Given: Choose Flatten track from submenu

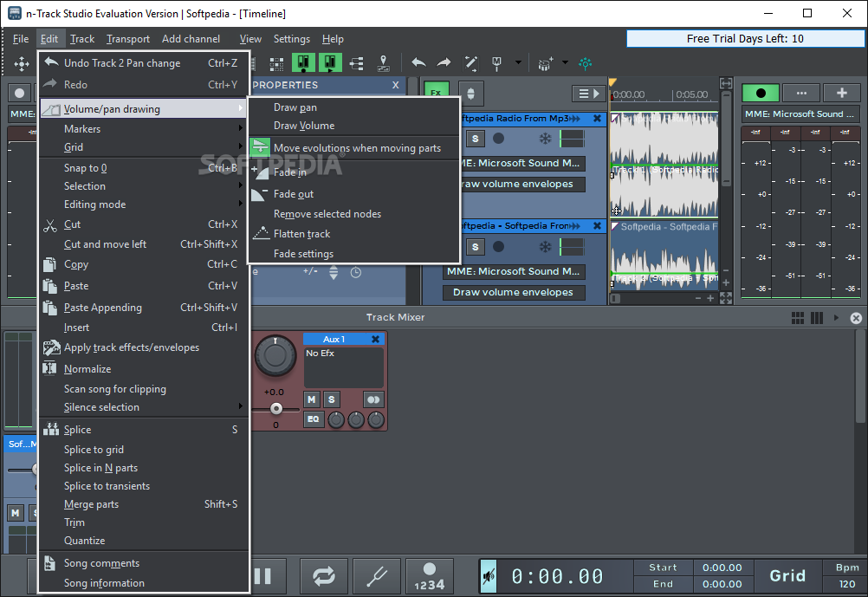Looking at the screenshot, I should [x=354, y=234].
